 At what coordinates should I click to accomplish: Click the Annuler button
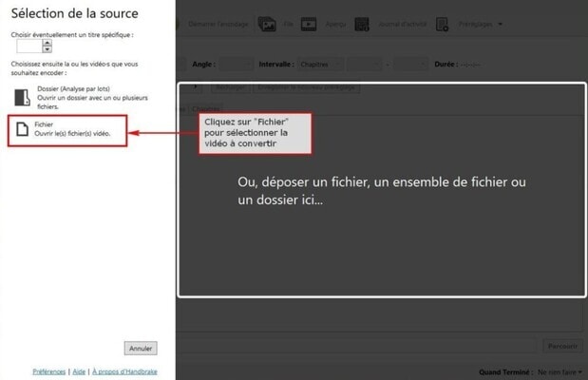tap(141, 348)
